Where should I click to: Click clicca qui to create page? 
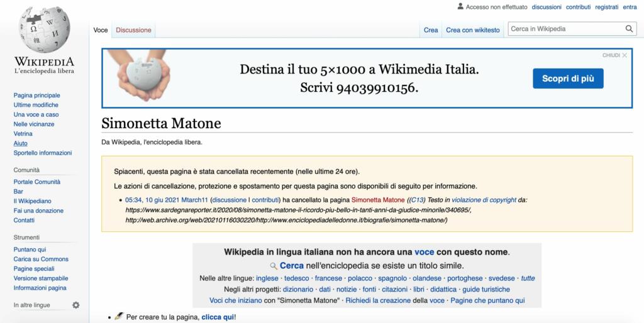click(218, 317)
